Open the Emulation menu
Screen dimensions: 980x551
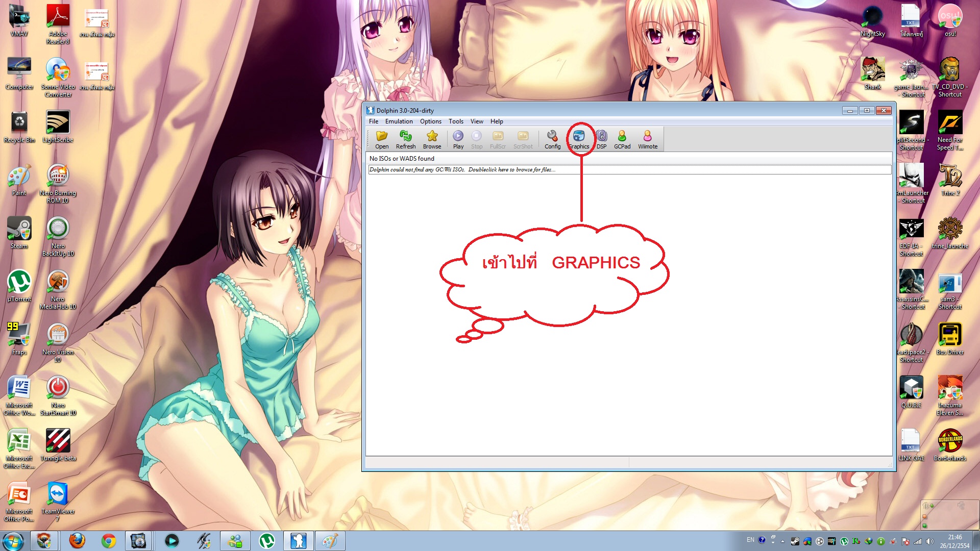click(399, 121)
